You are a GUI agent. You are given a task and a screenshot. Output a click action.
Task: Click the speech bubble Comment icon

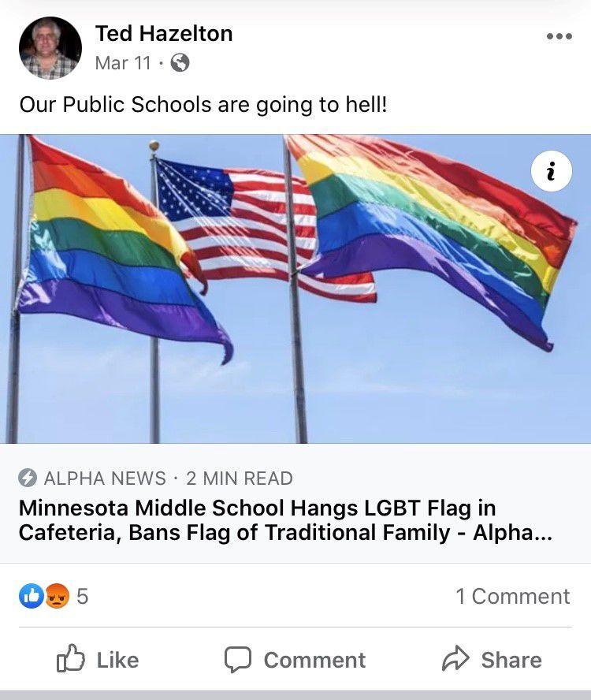tap(237, 659)
